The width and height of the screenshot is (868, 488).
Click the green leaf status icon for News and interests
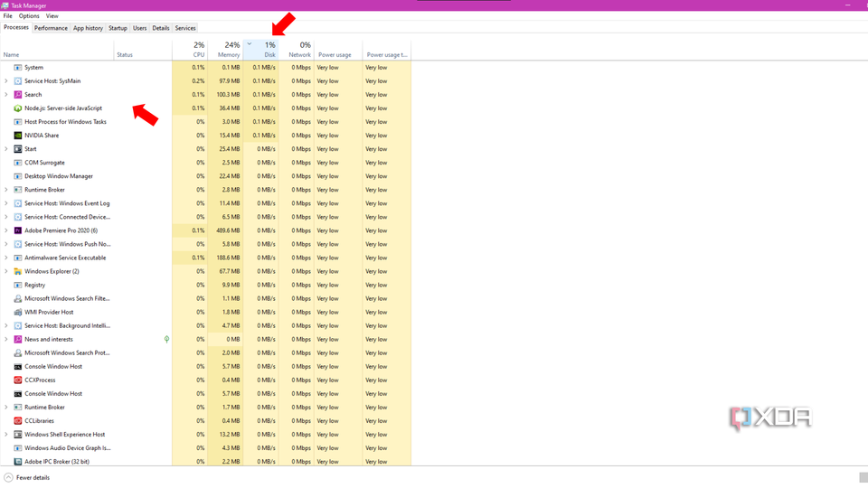166,339
